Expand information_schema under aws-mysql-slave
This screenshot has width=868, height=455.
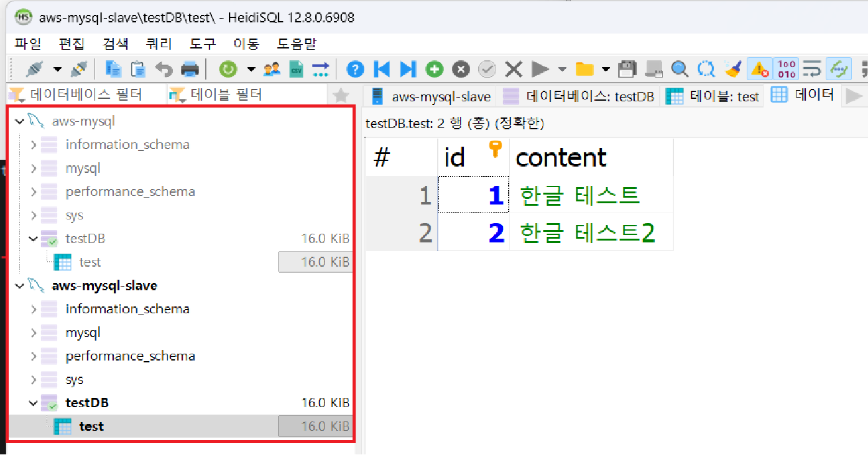tap(34, 309)
